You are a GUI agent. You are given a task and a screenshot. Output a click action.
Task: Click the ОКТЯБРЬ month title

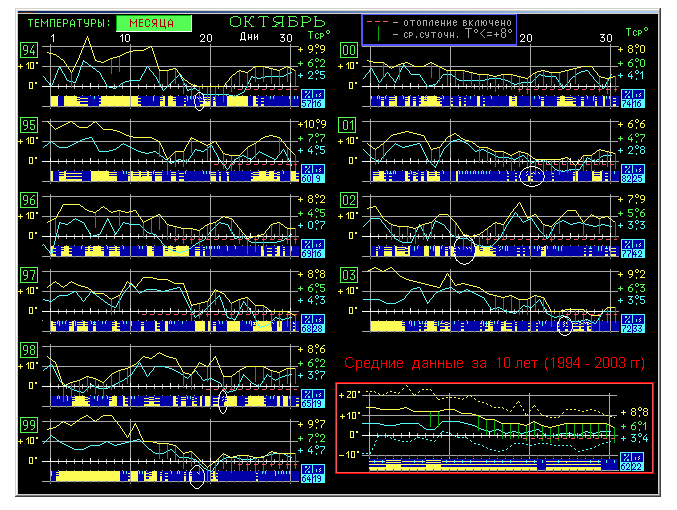(x=277, y=22)
